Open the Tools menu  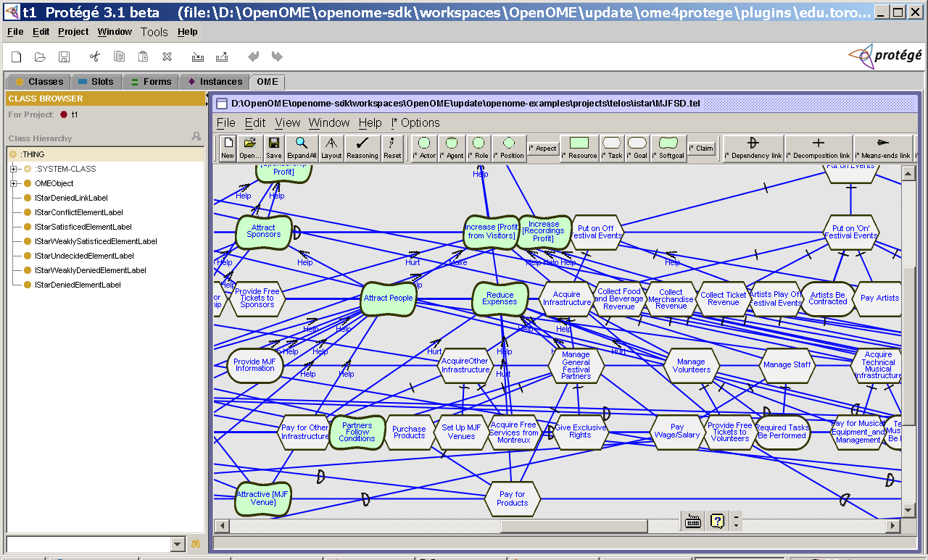tap(154, 32)
